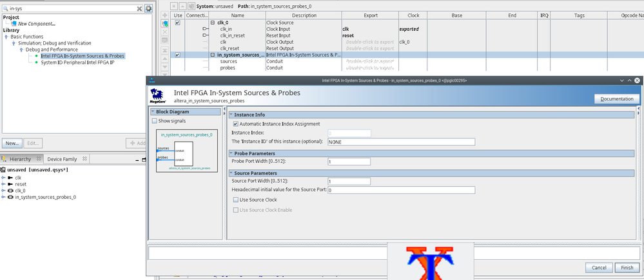Open the IP catalog search settings gear
This screenshot has width=644, height=280.
(149, 8)
